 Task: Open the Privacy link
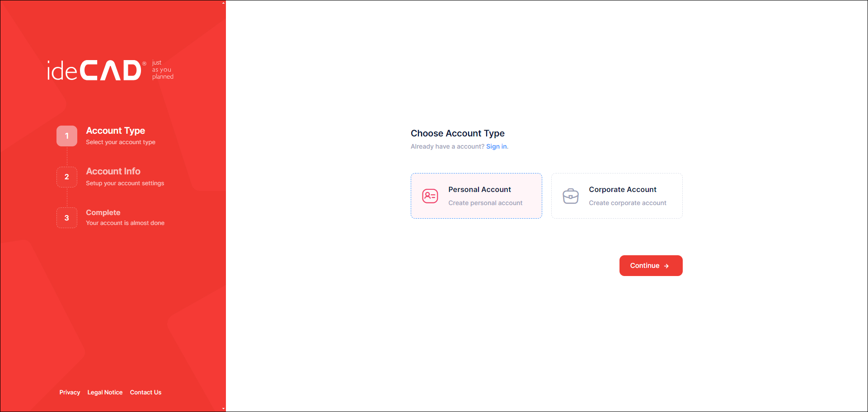[70, 393]
